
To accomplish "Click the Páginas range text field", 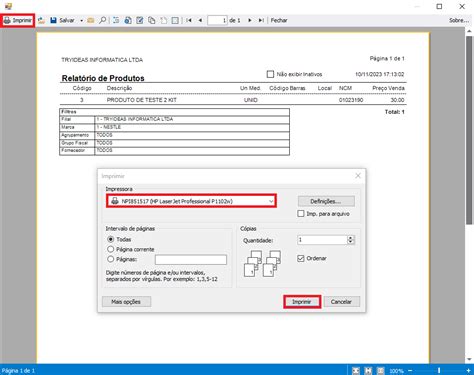I will coord(191,260).
